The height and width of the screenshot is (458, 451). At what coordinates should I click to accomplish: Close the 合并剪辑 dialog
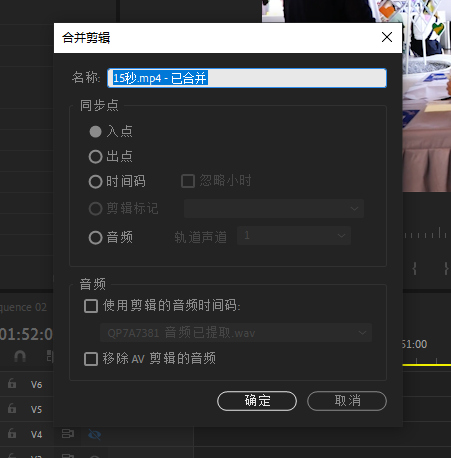point(387,37)
